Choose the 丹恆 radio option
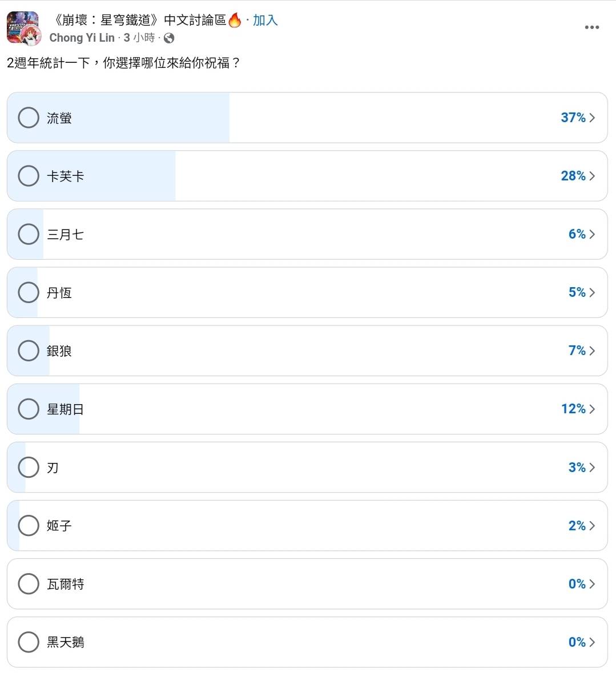The height and width of the screenshot is (673, 616). click(29, 292)
